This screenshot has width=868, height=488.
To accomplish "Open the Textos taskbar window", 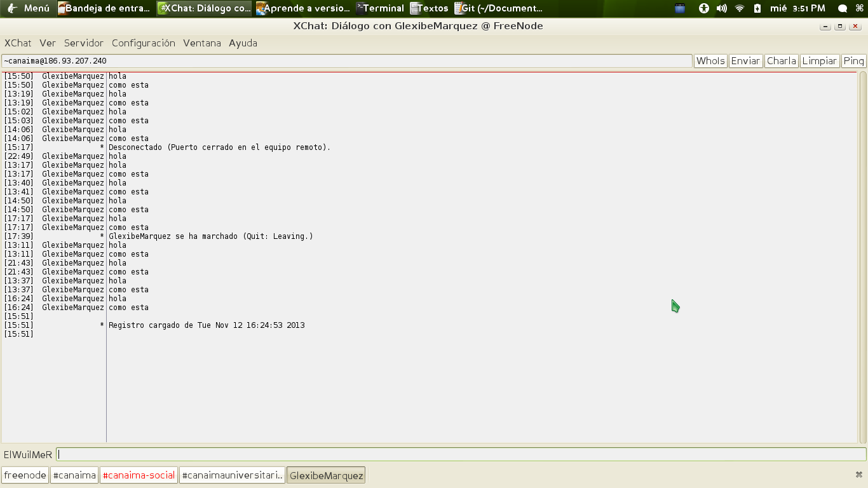I will coord(430,8).
